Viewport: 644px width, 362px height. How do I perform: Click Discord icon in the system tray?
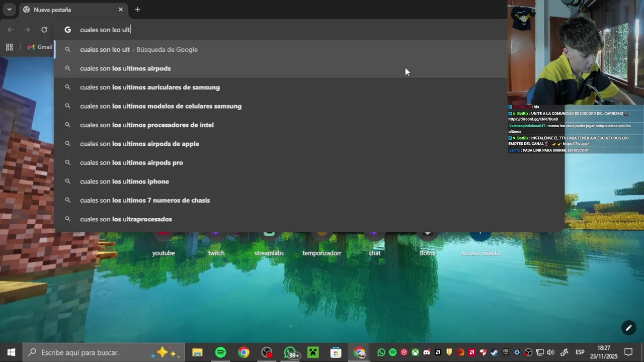[427, 352]
